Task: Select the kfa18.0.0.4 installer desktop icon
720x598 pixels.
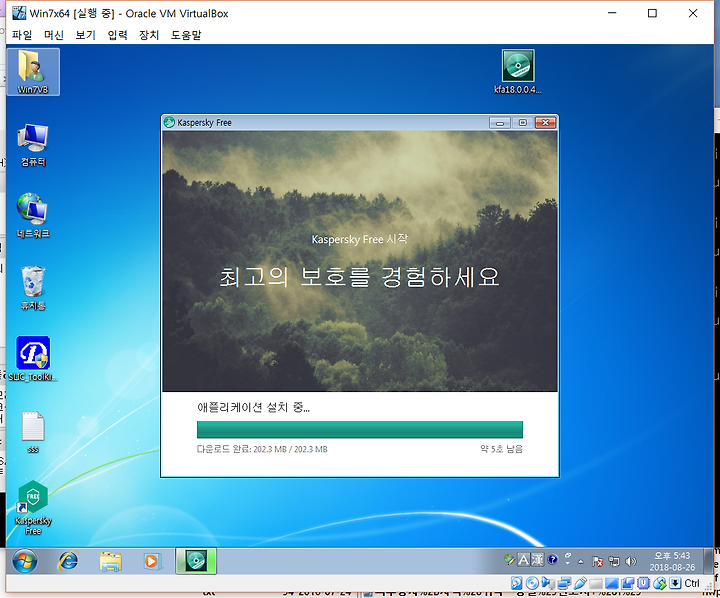Action: [x=518, y=72]
